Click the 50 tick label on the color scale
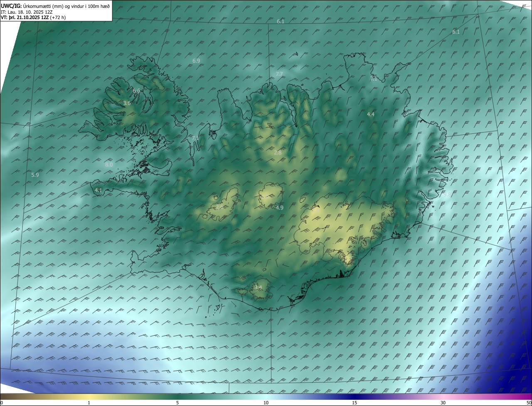 pyautogui.click(x=529, y=403)
